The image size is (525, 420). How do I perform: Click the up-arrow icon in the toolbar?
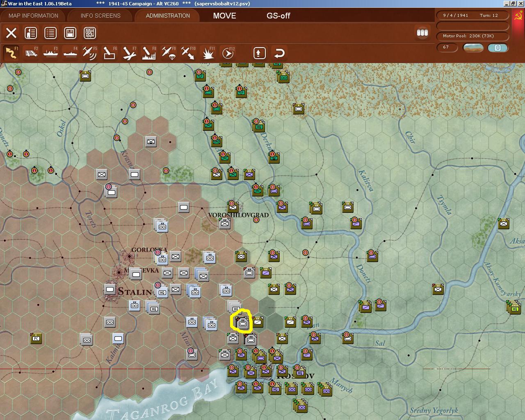tap(259, 53)
